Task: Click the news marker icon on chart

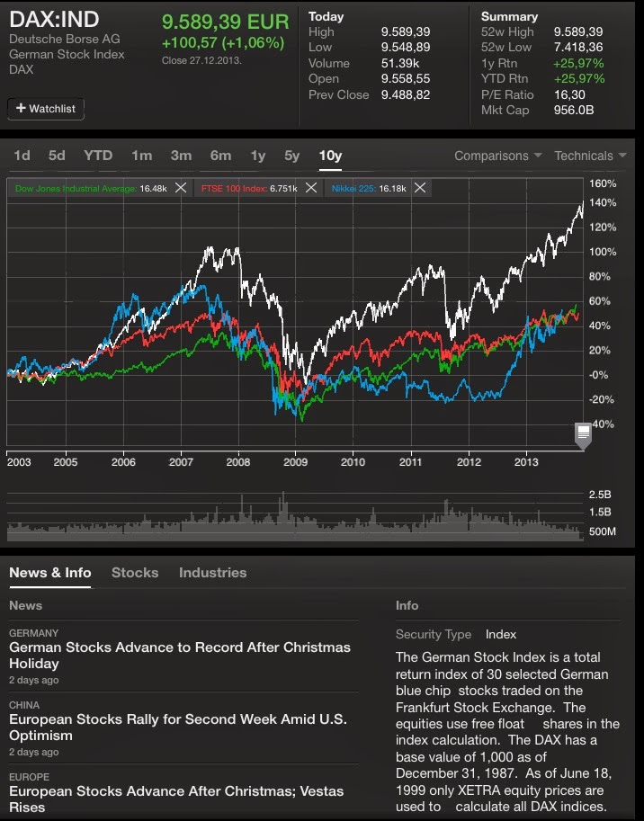Action: [583, 434]
